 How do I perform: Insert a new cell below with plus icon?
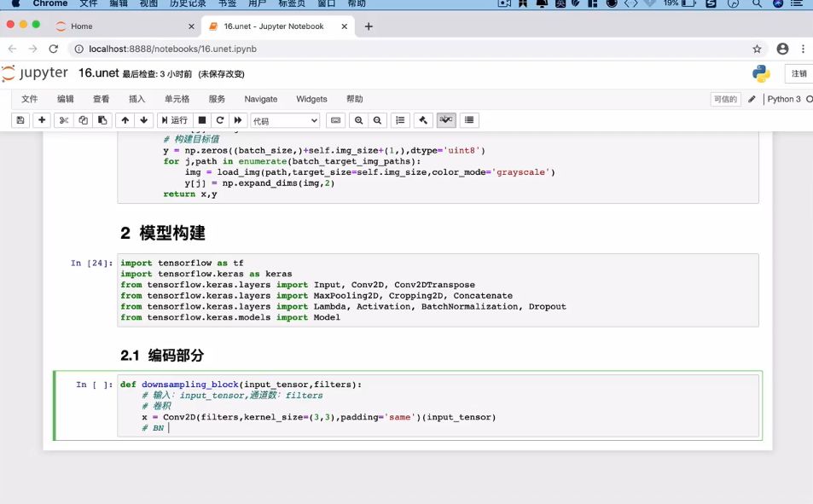42,120
